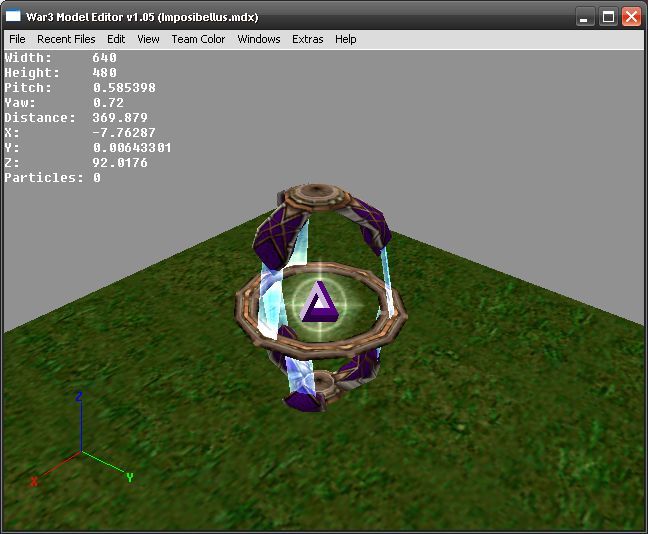Click the X value -7.76287
Screen dimensions: 648x534
[x=124, y=133]
